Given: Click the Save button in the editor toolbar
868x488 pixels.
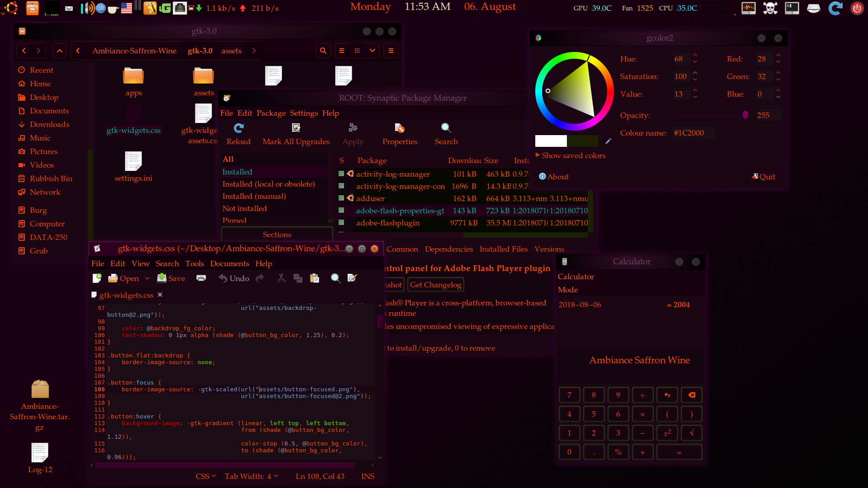Looking at the screenshot, I should pos(171,278).
